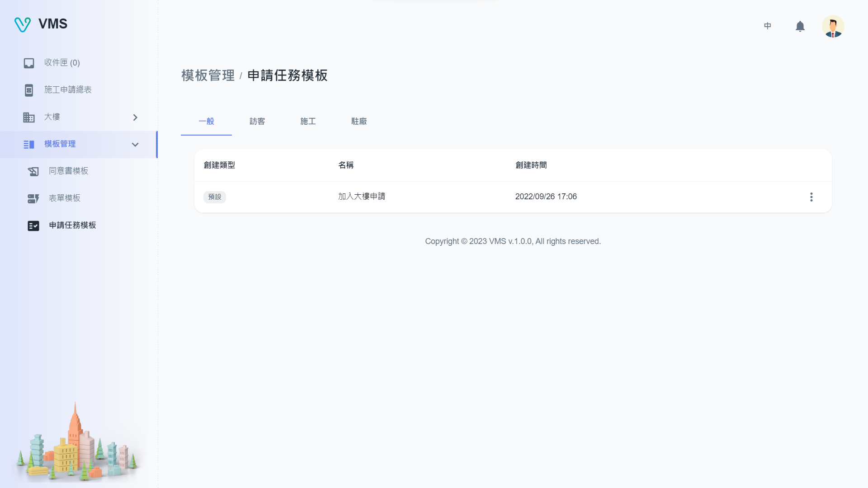Screen dimensions: 868x488
Task: Select the 駐廠 tab
Action: (x=359, y=122)
